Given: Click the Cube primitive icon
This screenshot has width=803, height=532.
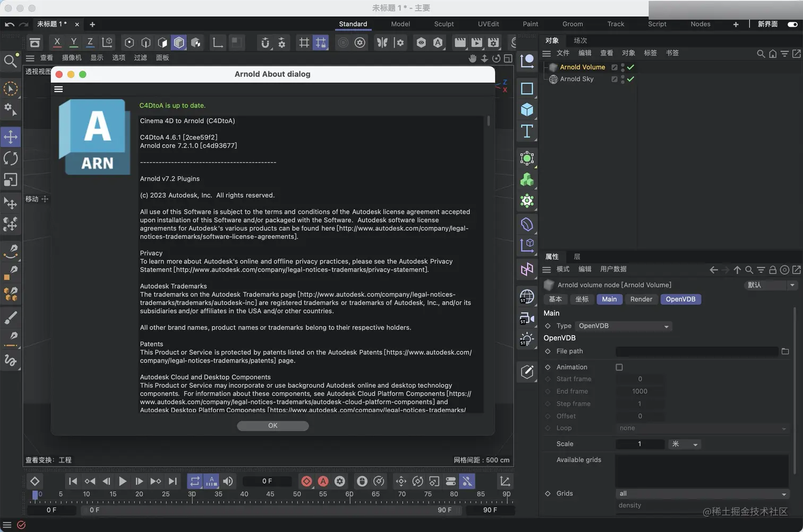Looking at the screenshot, I should [527, 109].
